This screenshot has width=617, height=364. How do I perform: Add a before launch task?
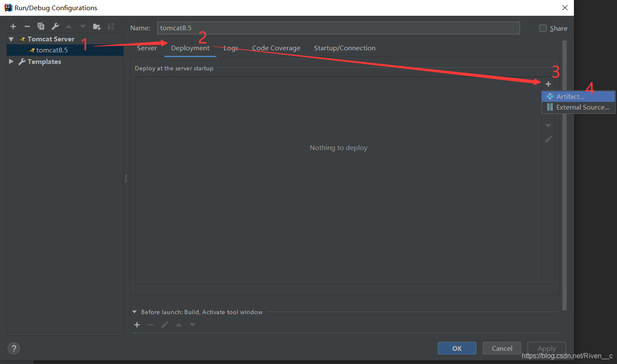click(137, 325)
